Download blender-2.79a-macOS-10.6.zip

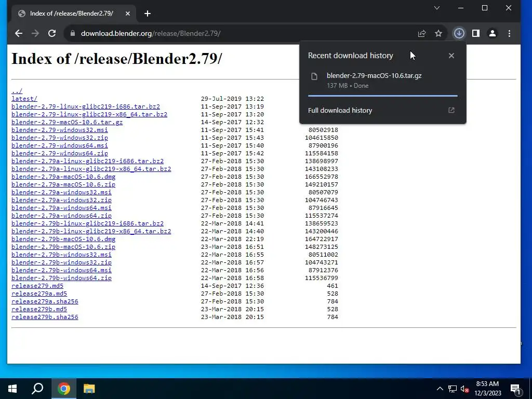[63, 184]
